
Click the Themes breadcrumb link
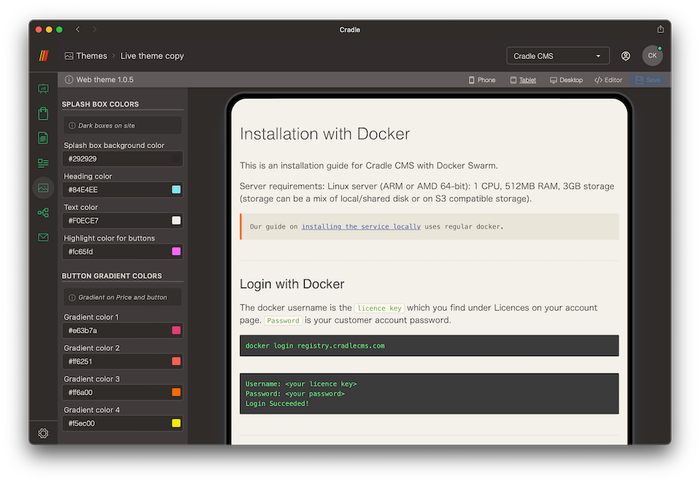[x=91, y=56]
